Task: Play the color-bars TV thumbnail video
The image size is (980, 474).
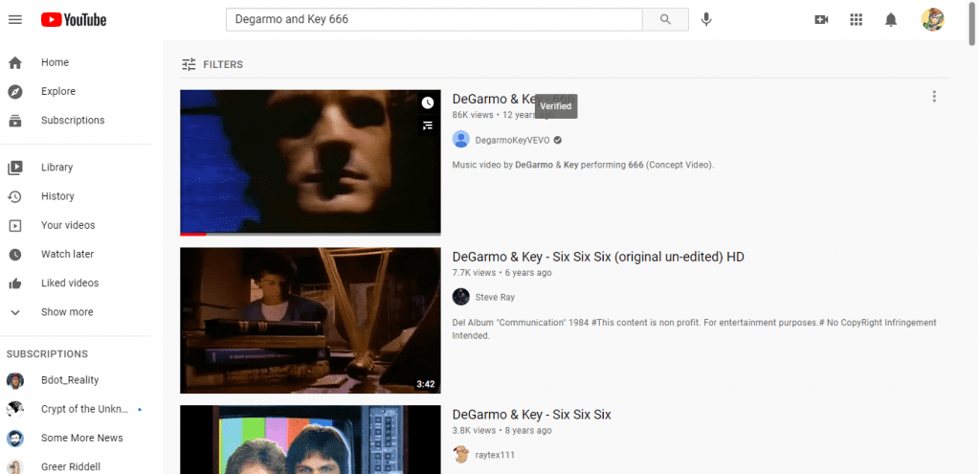Action: [310, 440]
